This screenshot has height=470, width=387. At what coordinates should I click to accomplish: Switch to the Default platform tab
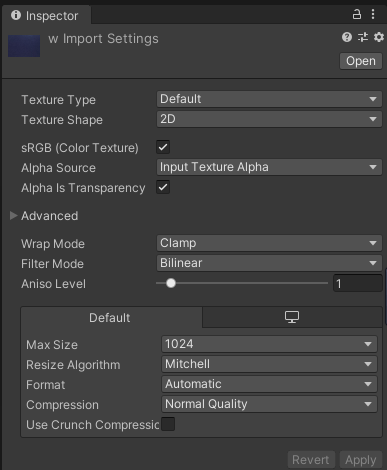(111, 318)
